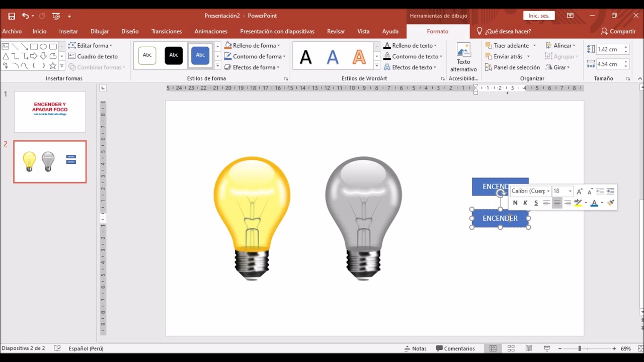The width and height of the screenshot is (644, 362).
Task: Toggle Comentarios pane in status bar
Action: coord(455,348)
